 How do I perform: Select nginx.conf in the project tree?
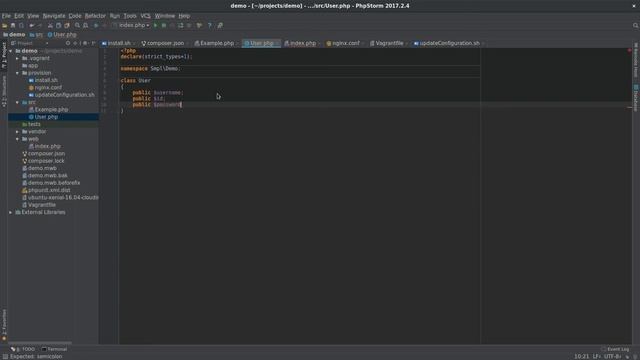[x=48, y=88]
